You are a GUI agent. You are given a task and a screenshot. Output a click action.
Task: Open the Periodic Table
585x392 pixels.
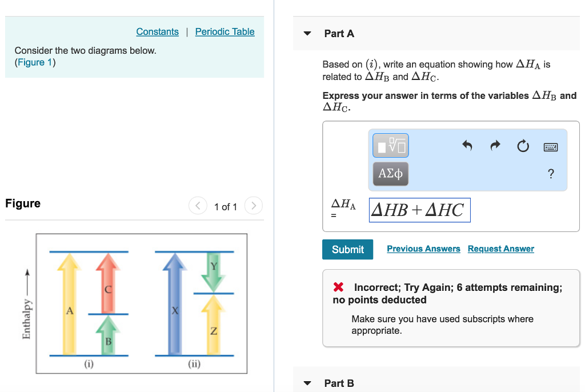(x=225, y=31)
